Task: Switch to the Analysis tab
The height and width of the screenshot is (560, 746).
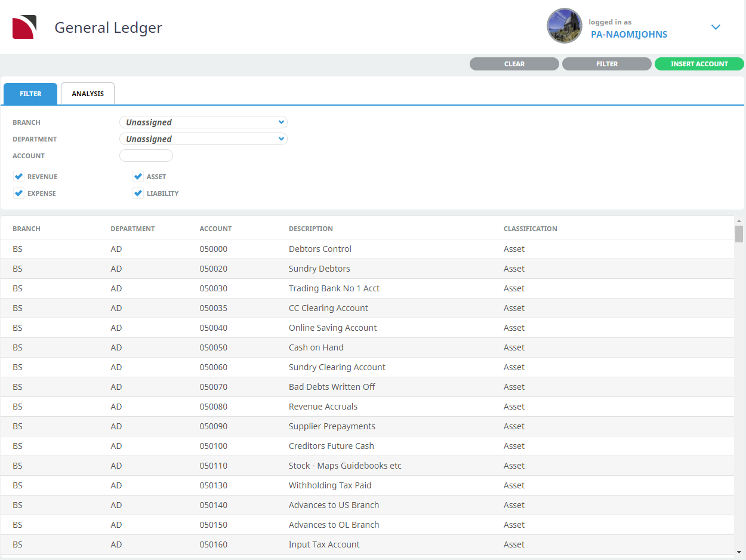Action: (88, 94)
